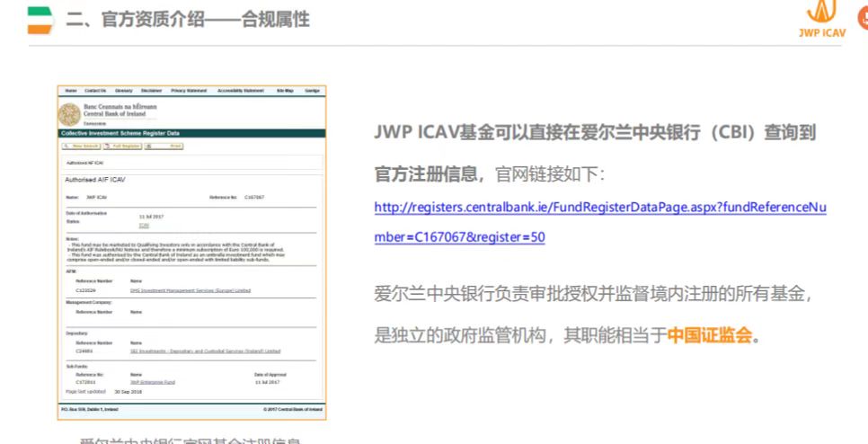Click the 'Banc Ceannais na hÉireann' bank name

[x=120, y=106]
